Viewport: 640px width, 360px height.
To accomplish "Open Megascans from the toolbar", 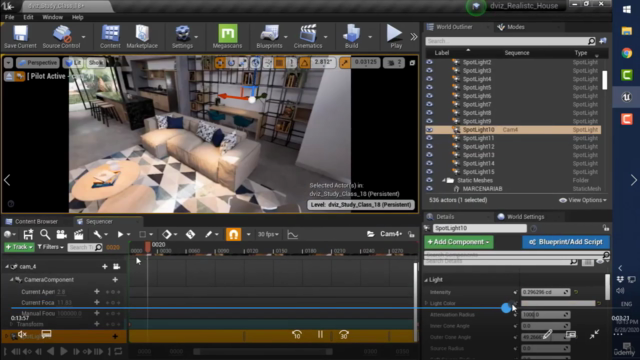I will 227,36.
